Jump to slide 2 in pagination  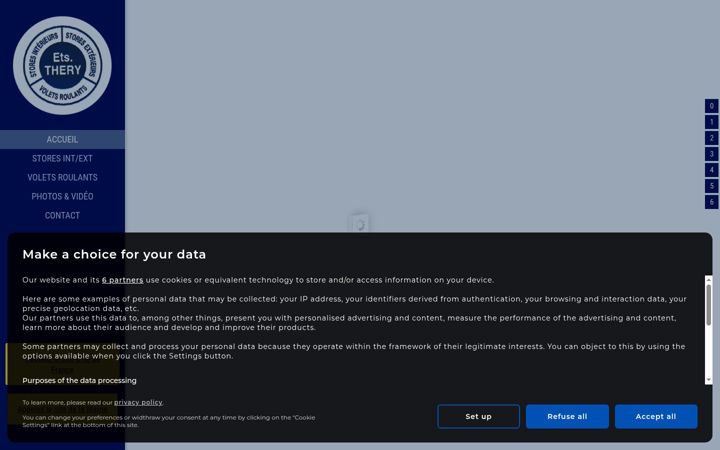point(712,138)
